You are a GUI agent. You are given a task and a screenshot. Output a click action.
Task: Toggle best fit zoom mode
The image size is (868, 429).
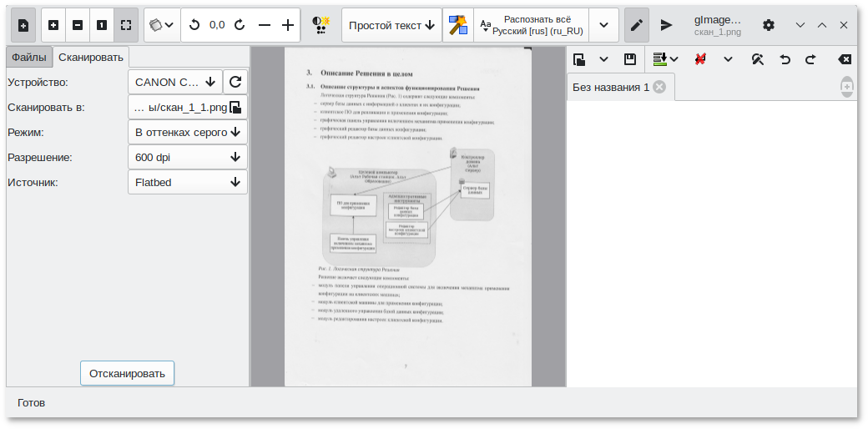(x=126, y=25)
